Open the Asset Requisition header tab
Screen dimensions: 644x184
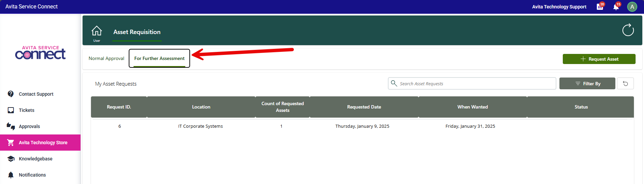(137, 32)
